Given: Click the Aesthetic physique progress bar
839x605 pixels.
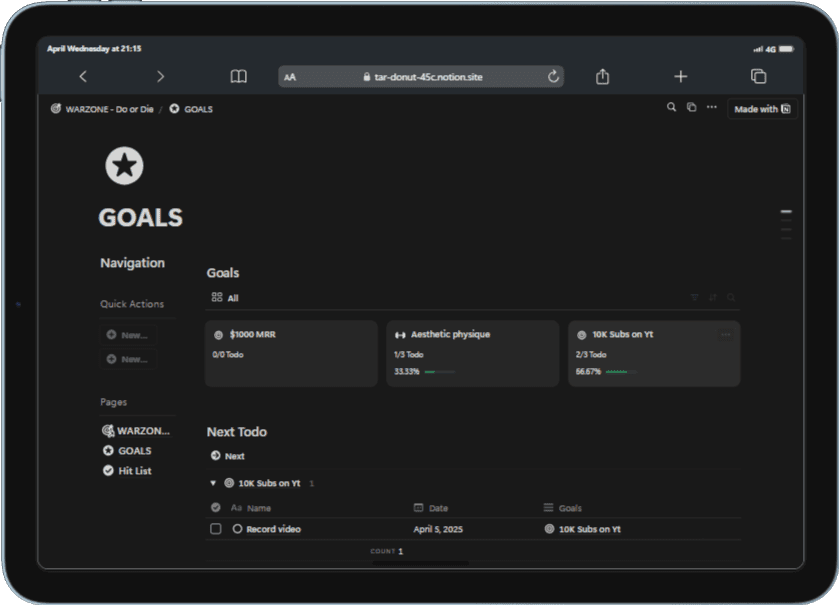Looking at the screenshot, I should click(x=440, y=371).
